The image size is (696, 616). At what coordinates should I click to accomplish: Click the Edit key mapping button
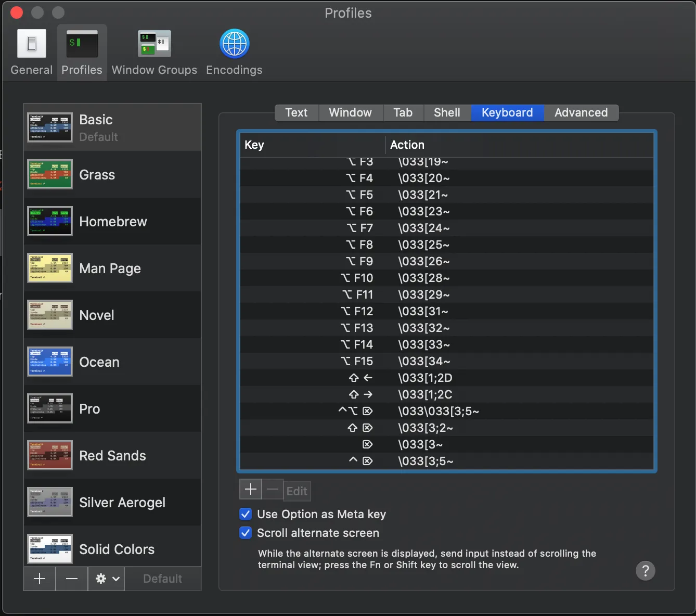click(x=297, y=491)
